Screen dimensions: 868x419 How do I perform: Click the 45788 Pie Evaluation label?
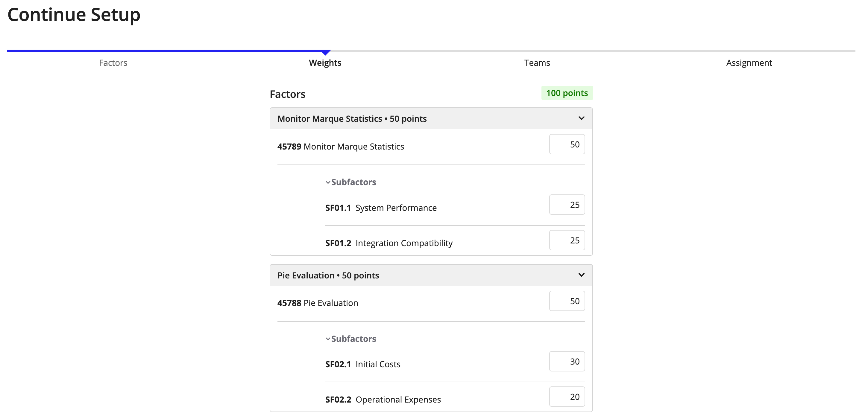tap(317, 303)
